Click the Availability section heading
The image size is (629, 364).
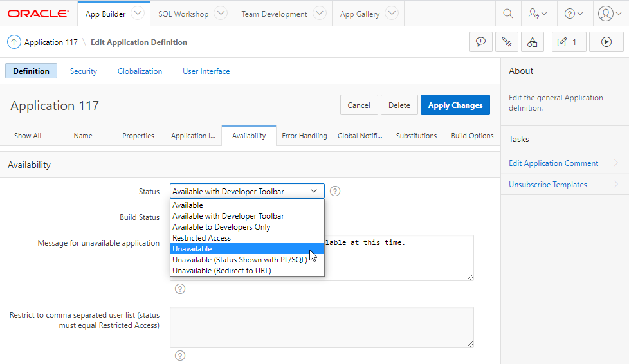point(30,165)
